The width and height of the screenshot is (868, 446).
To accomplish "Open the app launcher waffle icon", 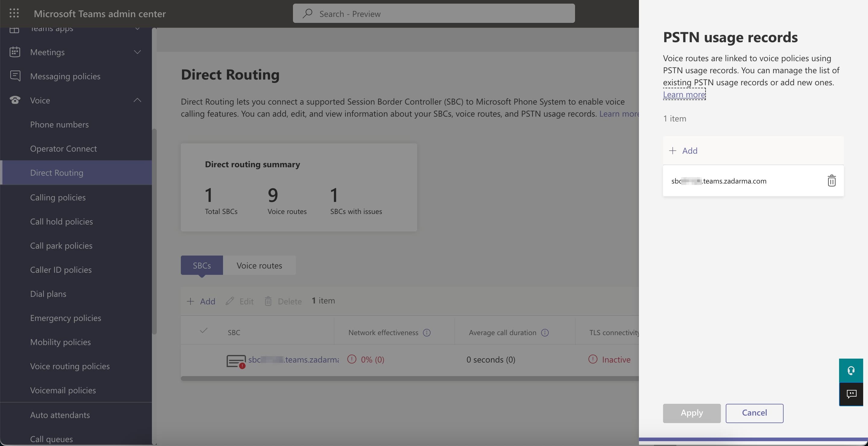I will 14,14.
